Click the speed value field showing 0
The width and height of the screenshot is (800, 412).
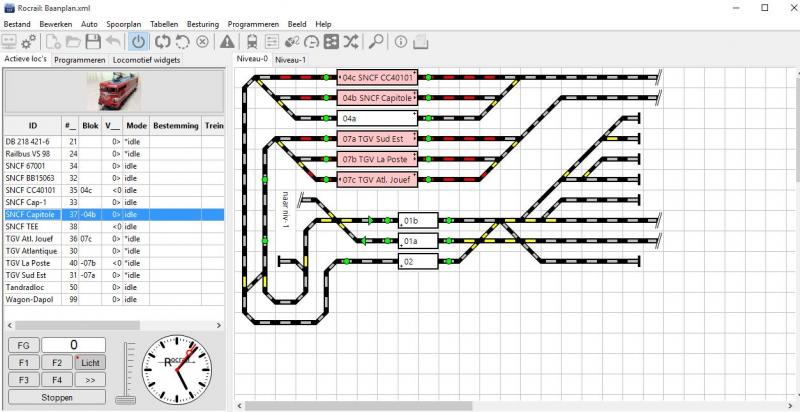point(73,345)
